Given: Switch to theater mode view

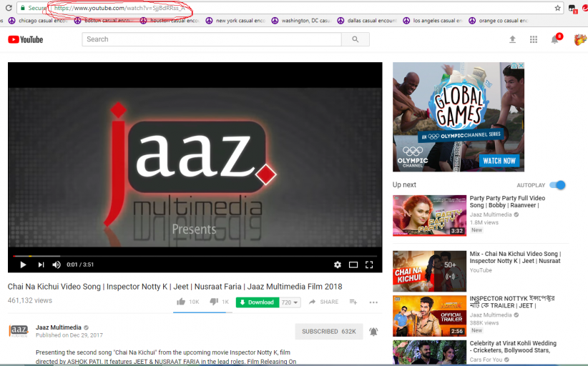Looking at the screenshot, I should tap(353, 264).
